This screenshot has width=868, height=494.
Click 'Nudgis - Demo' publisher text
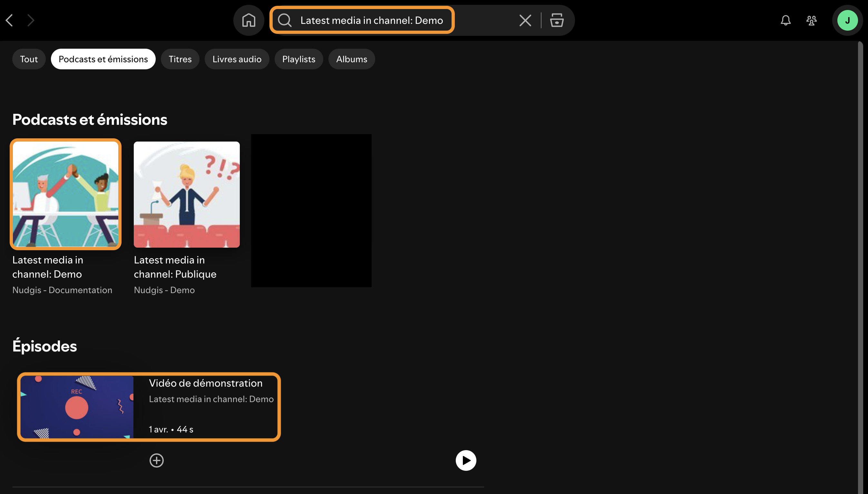(164, 290)
